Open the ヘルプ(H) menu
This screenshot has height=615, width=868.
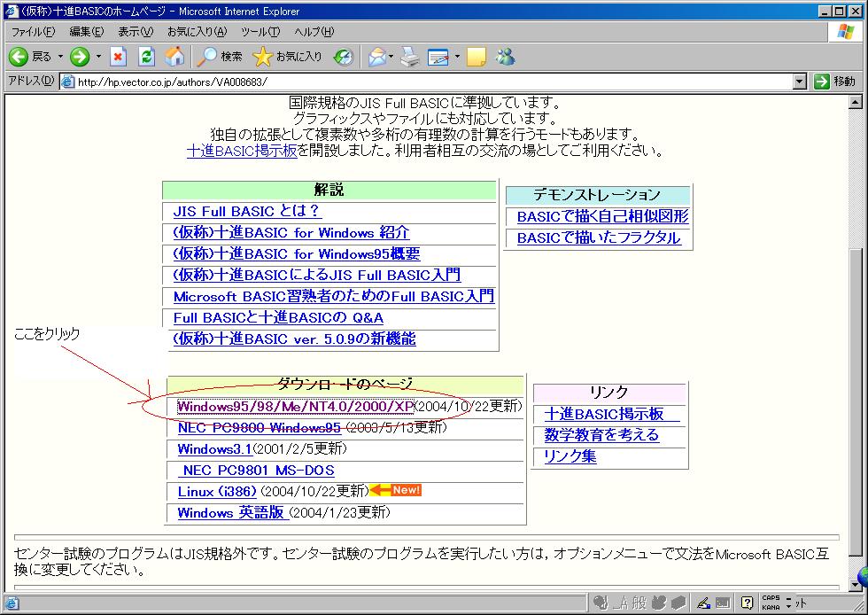pyautogui.click(x=314, y=32)
